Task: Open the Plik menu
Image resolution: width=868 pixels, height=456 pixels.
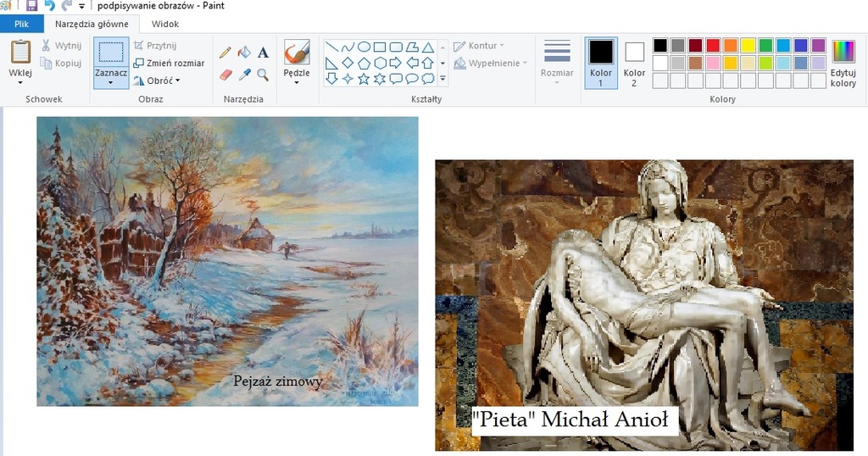Action: (x=21, y=24)
